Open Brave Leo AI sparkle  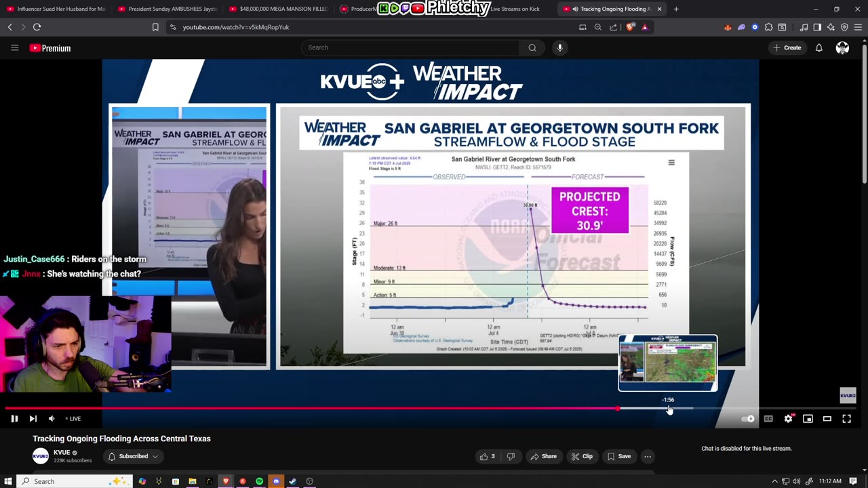831,27
